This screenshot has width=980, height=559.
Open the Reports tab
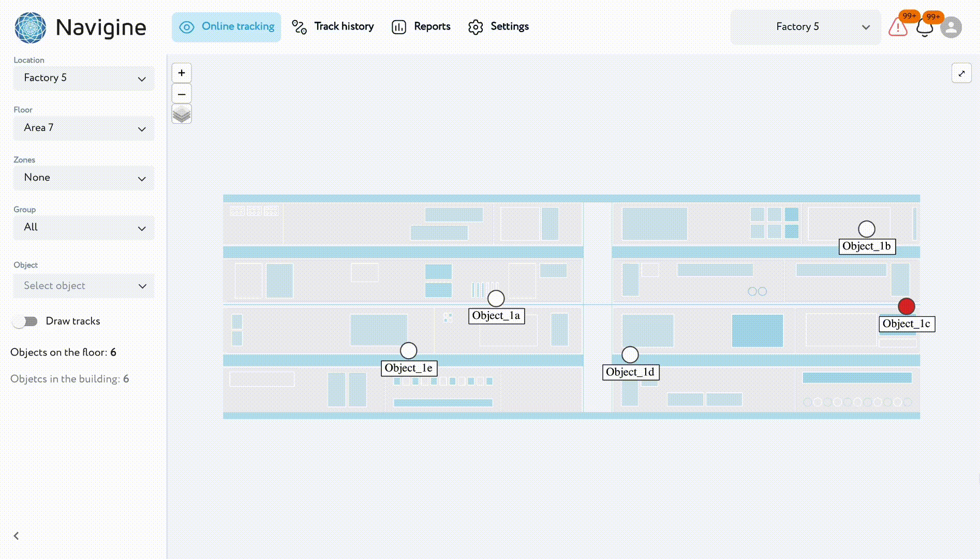point(421,27)
